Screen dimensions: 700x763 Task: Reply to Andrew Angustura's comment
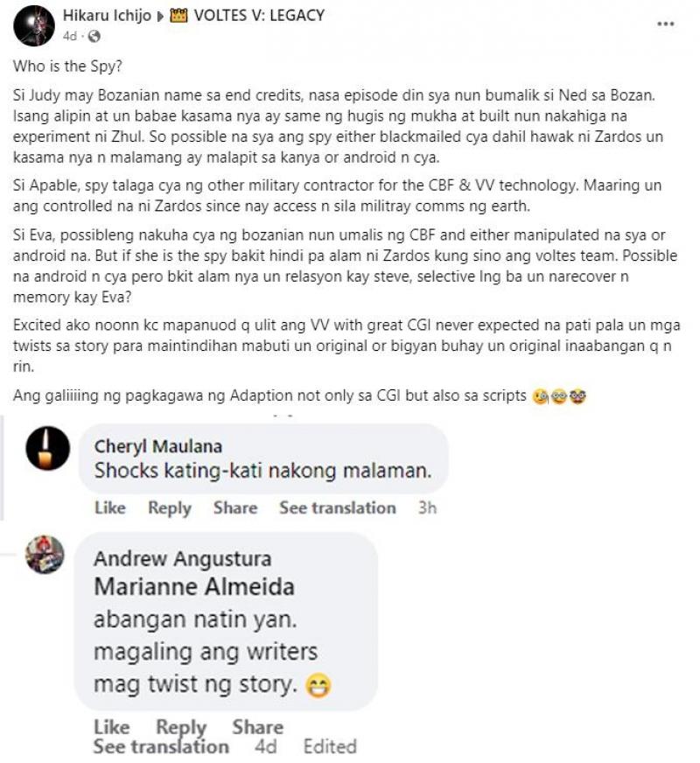(x=181, y=727)
